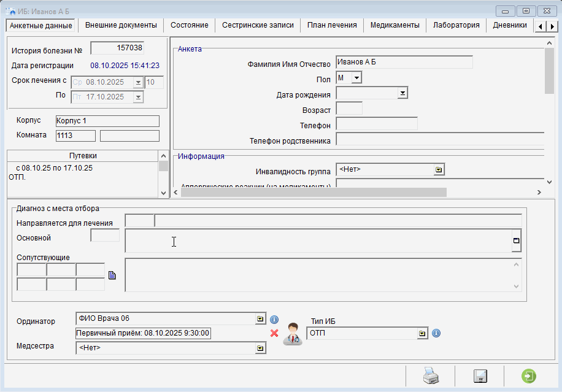The height and width of the screenshot is (392, 562).
Task: Open the Дата рождения date picker
Action: pyautogui.click(x=402, y=93)
